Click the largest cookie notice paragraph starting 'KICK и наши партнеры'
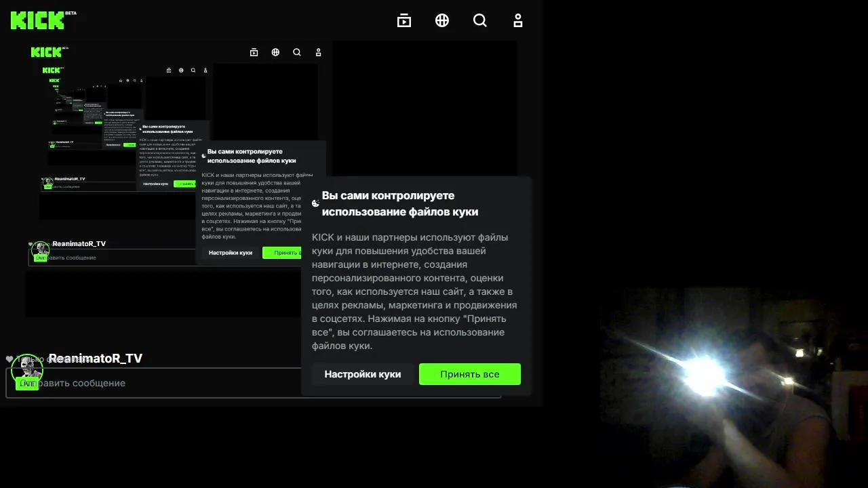The image size is (868, 488). tap(414, 291)
